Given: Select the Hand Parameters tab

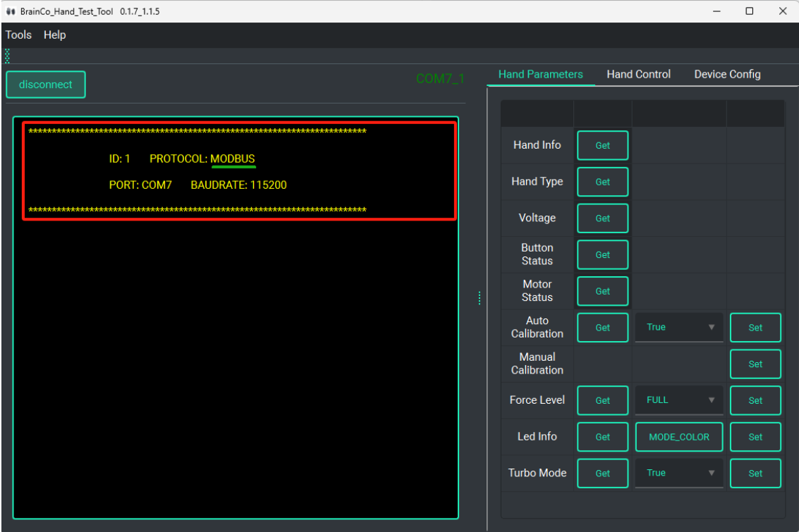Looking at the screenshot, I should pos(540,75).
